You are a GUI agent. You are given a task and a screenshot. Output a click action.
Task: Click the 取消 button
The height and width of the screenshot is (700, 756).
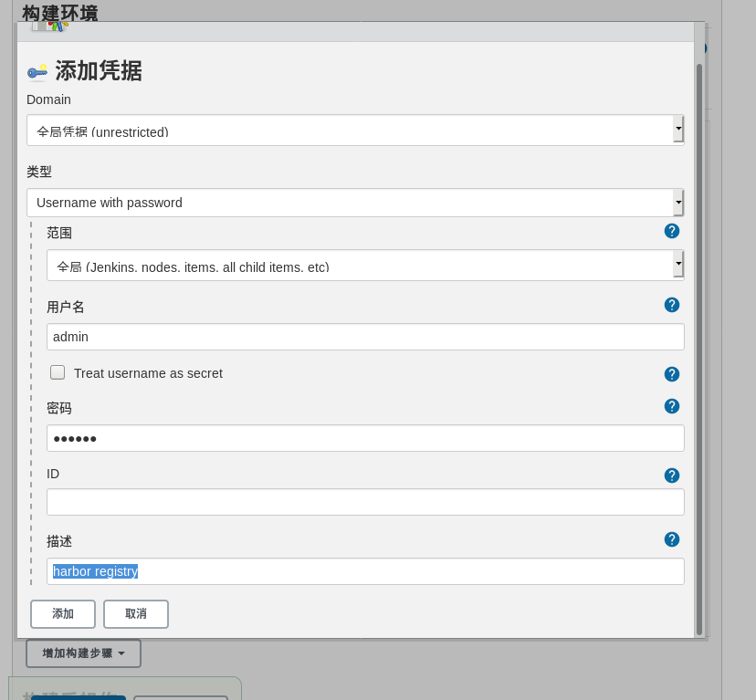point(136,613)
